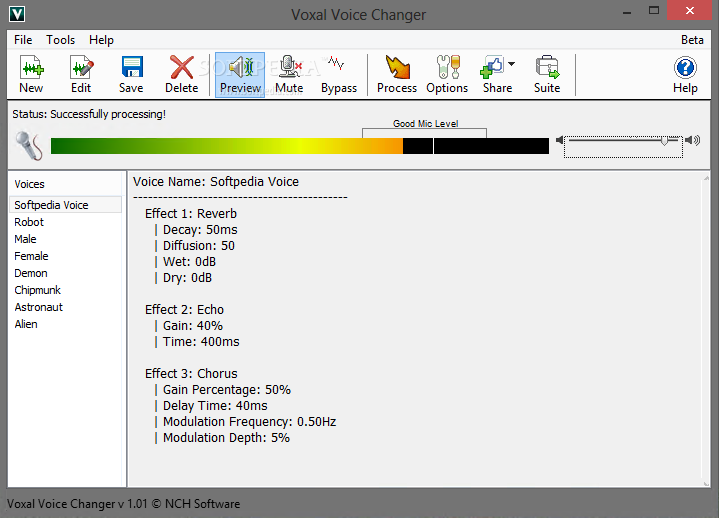The height and width of the screenshot is (518, 719).
Task: Click the mic level meter bar
Action: 300,146
